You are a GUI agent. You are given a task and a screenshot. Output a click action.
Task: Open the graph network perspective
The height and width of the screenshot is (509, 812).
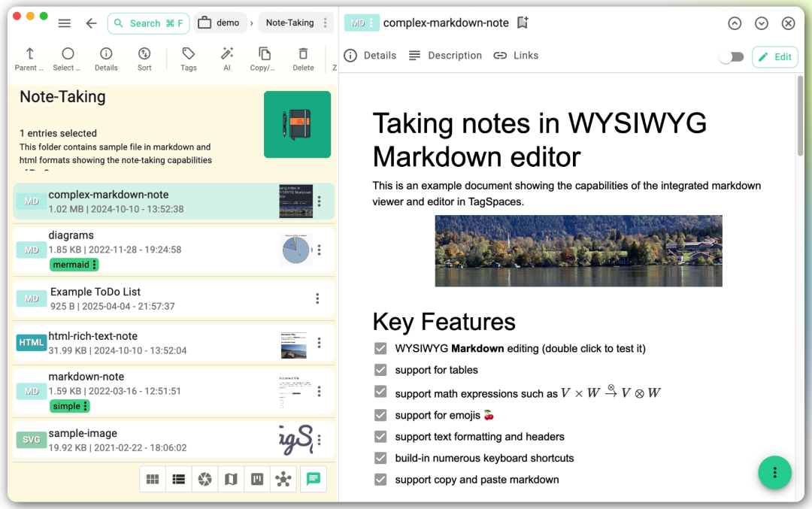pos(283,479)
